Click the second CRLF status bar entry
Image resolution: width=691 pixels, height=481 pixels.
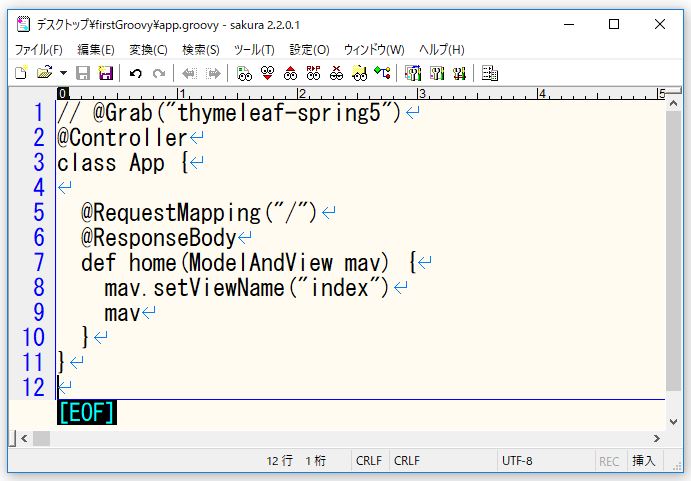pyautogui.click(x=407, y=461)
